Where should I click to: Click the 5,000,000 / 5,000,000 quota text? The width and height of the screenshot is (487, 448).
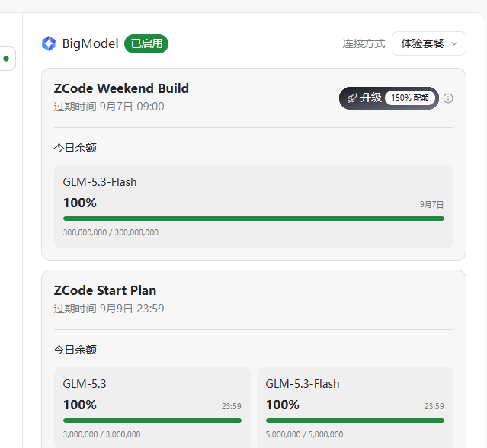pyautogui.click(x=304, y=434)
